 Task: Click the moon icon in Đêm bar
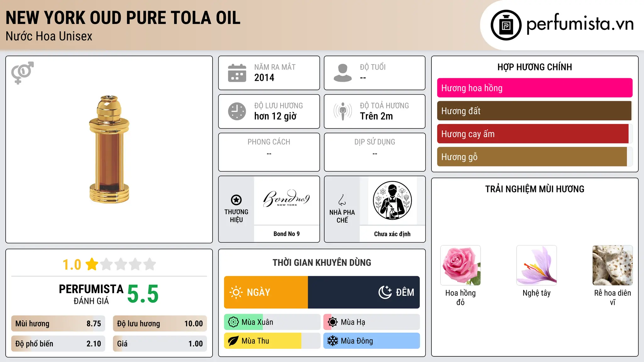tap(385, 292)
